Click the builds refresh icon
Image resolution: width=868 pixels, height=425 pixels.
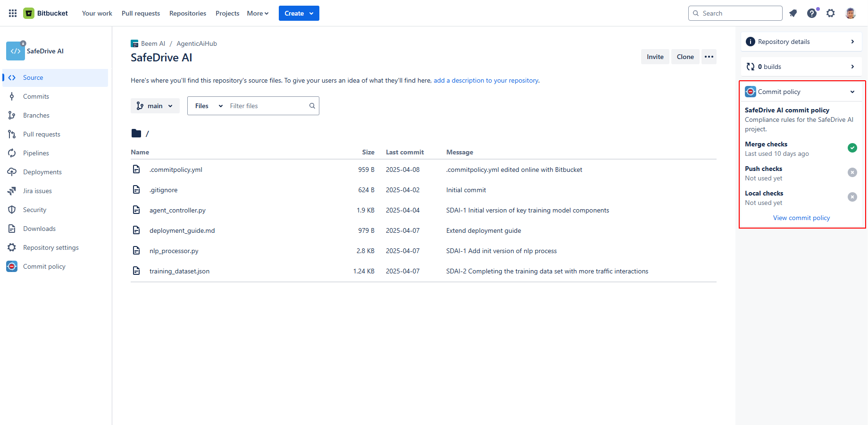pyautogui.click(x=751, y=67)
